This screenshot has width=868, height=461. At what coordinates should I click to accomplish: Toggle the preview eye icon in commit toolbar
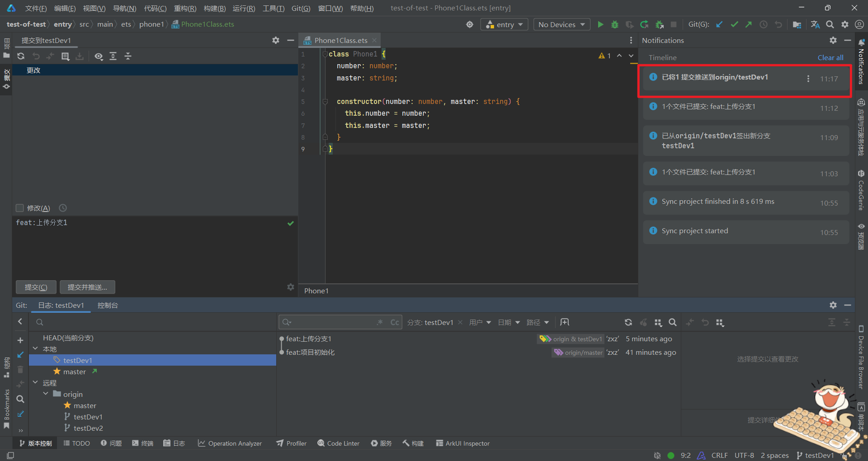(x=99, y=56)
